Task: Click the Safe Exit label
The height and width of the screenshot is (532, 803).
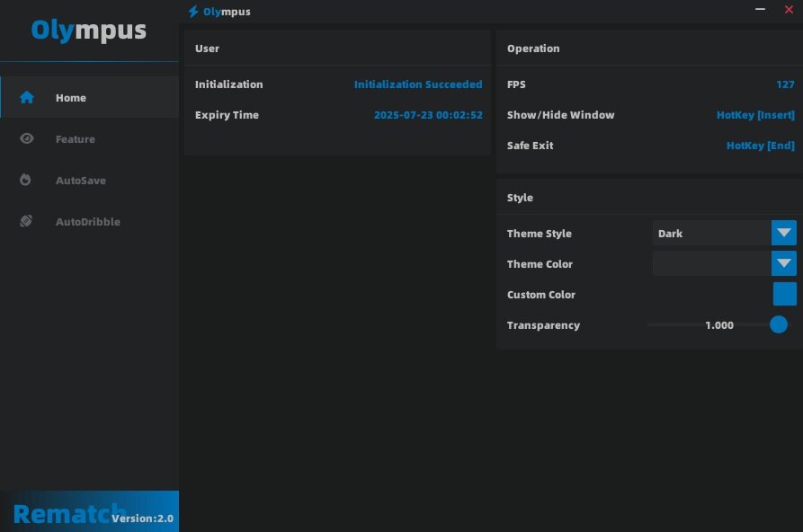Action: (530, 146)
